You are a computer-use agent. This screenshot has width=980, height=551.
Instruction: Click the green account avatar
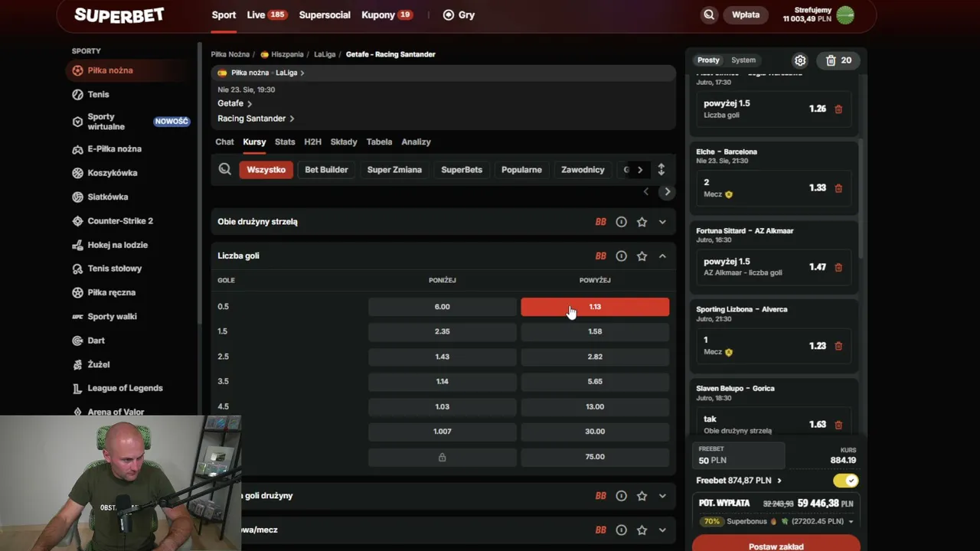pyautogui.click(x=845, y=15)
